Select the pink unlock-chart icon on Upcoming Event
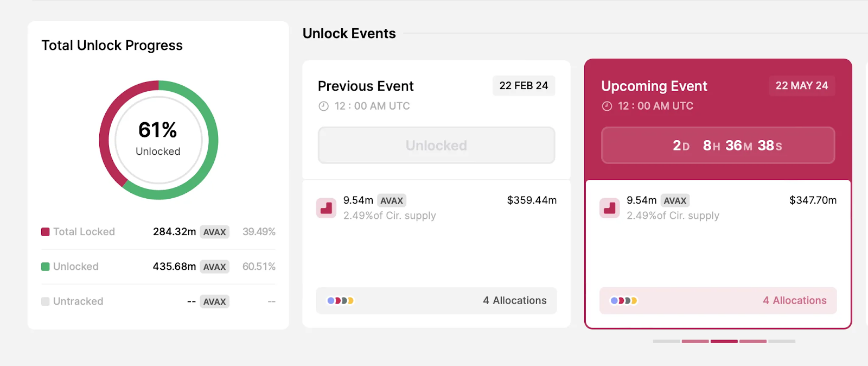The image size is (868, 366). [609, 208]
